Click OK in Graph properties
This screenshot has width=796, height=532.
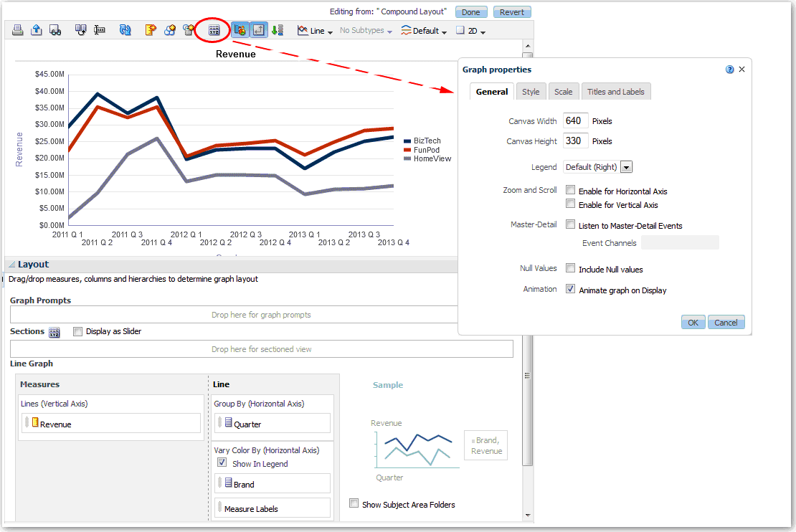[x=693, y=323]
